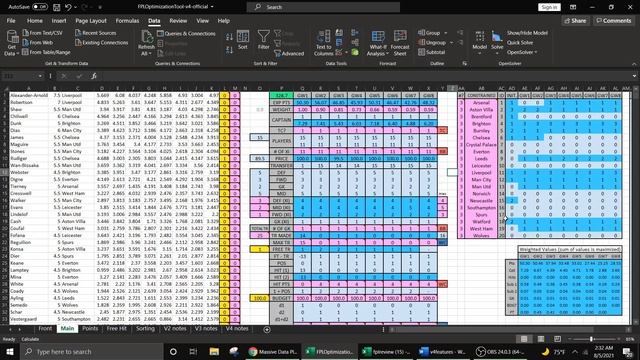Open the Get Data menu
This screenshot has width=640, height=360.
click(12, 43)
